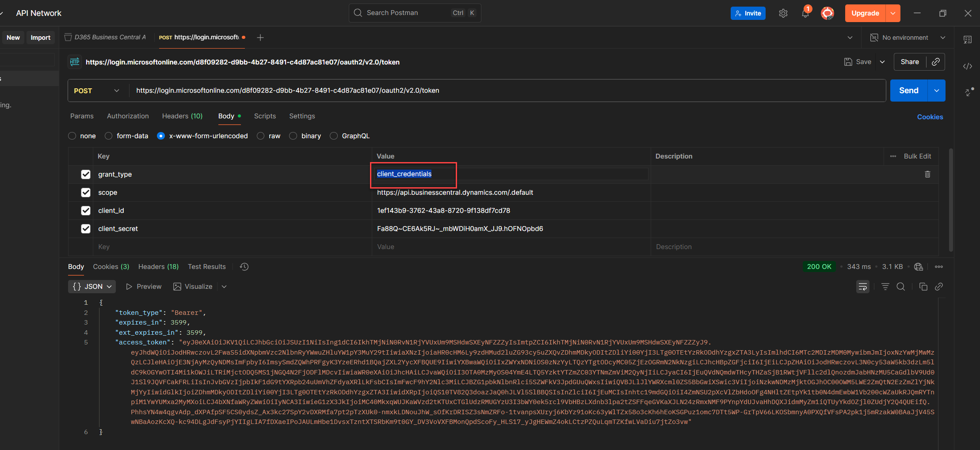The width and height of the screenshot is (980, 450).
Task: Open the POST method dropdown
Action: pyautogui.click(x=97, y=91)
